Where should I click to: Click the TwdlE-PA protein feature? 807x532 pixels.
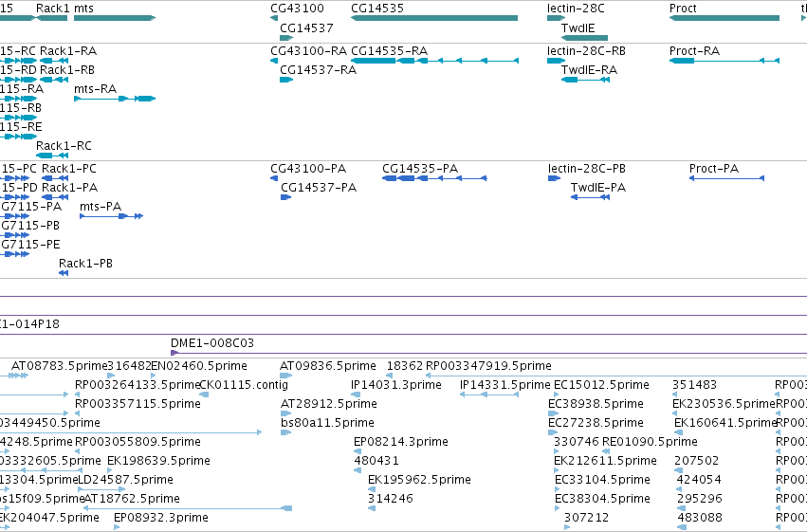pyautogui.click(x=591, y=197)
